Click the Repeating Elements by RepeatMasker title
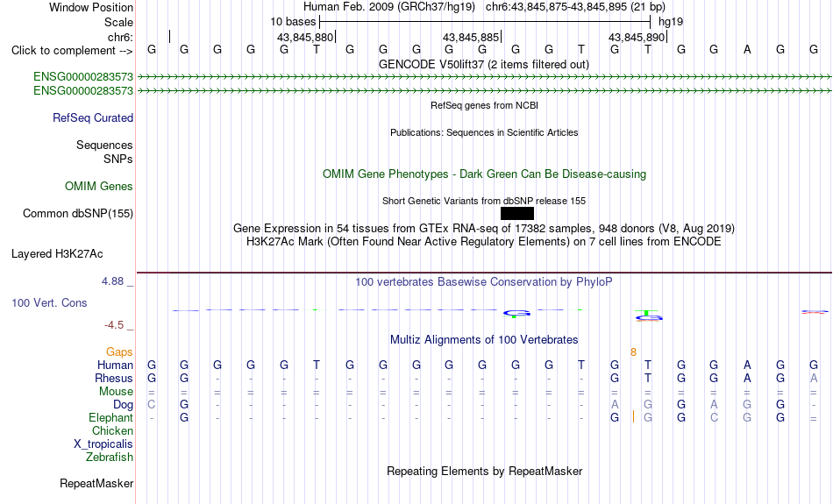This screenshot has height=504, width=833. [485, 472]
